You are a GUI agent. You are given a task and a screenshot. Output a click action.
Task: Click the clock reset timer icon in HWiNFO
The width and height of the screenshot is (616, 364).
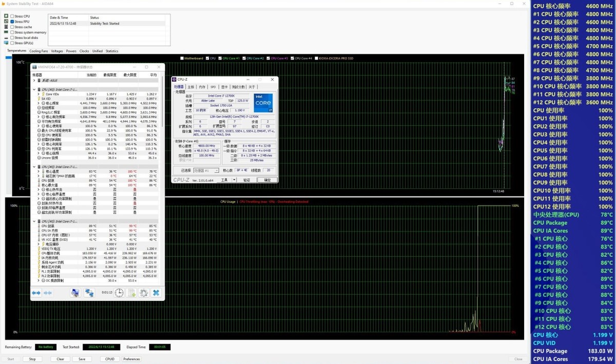tap(119, 293)
